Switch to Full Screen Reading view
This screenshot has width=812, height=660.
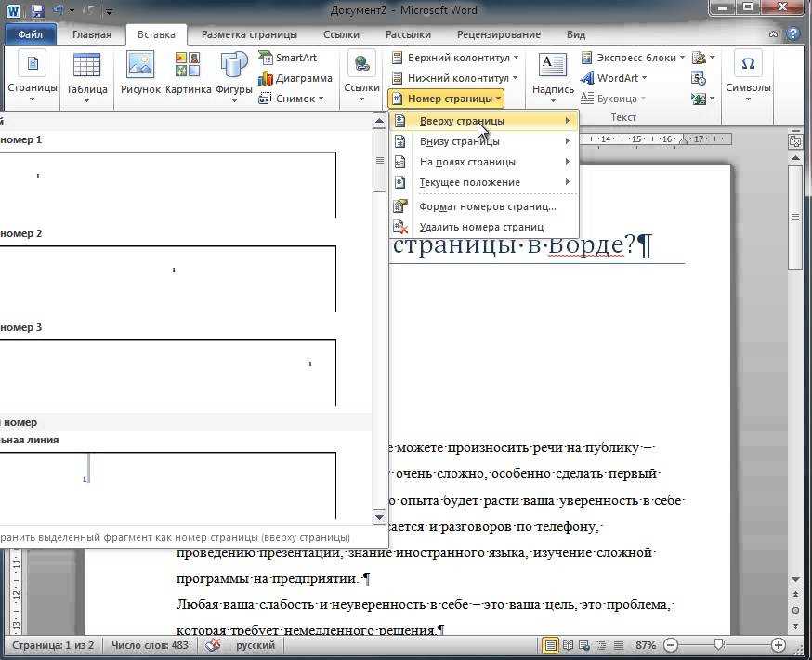click(x=568, y=645)
